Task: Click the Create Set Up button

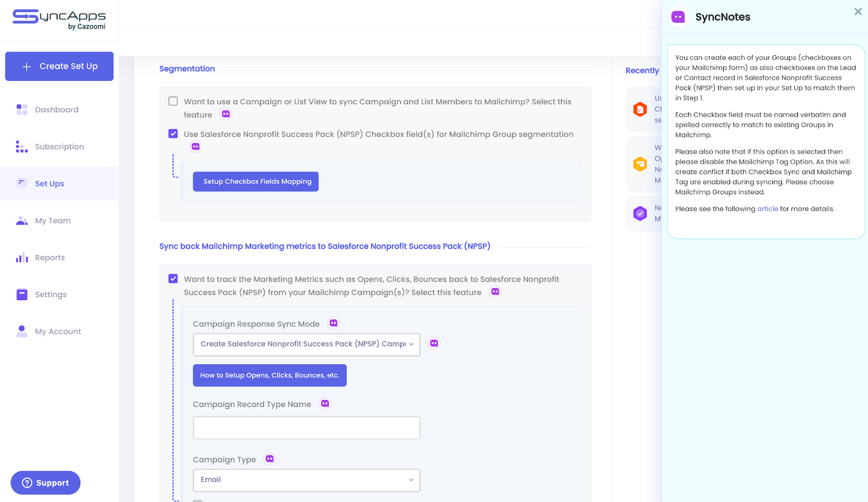Action: pos(59,66)
